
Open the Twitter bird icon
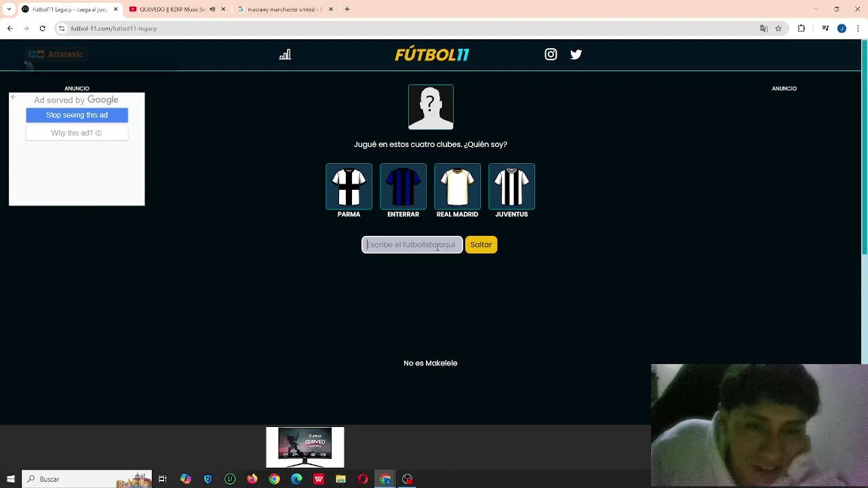[576, 54]
